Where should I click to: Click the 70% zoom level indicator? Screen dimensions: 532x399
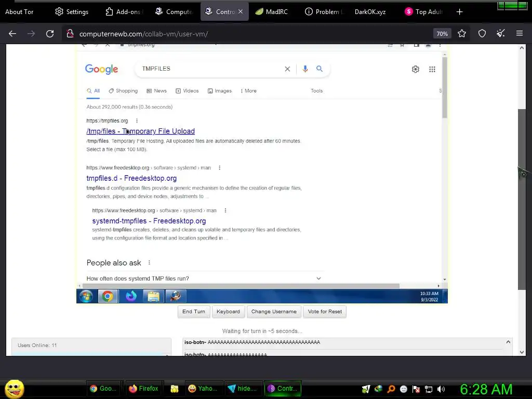[x=442, y=34]
